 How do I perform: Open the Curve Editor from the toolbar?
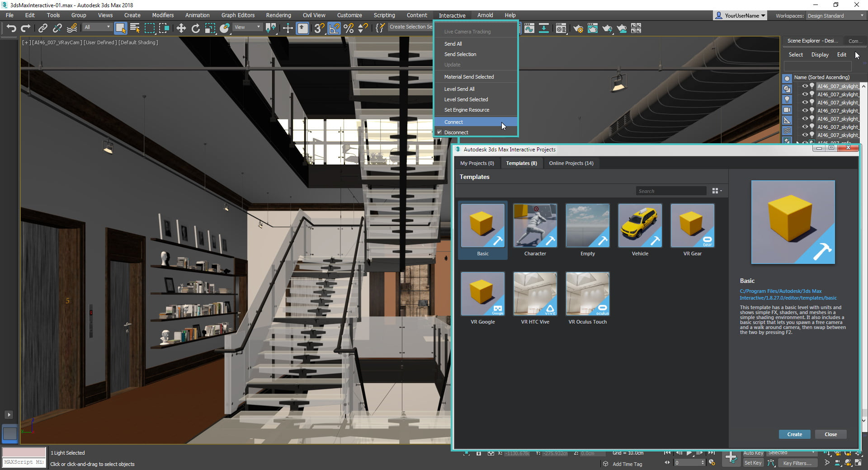(x=529, y=28)
